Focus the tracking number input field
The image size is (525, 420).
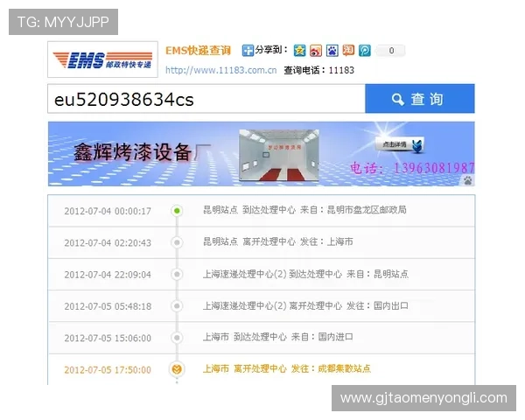pos(206,99)
